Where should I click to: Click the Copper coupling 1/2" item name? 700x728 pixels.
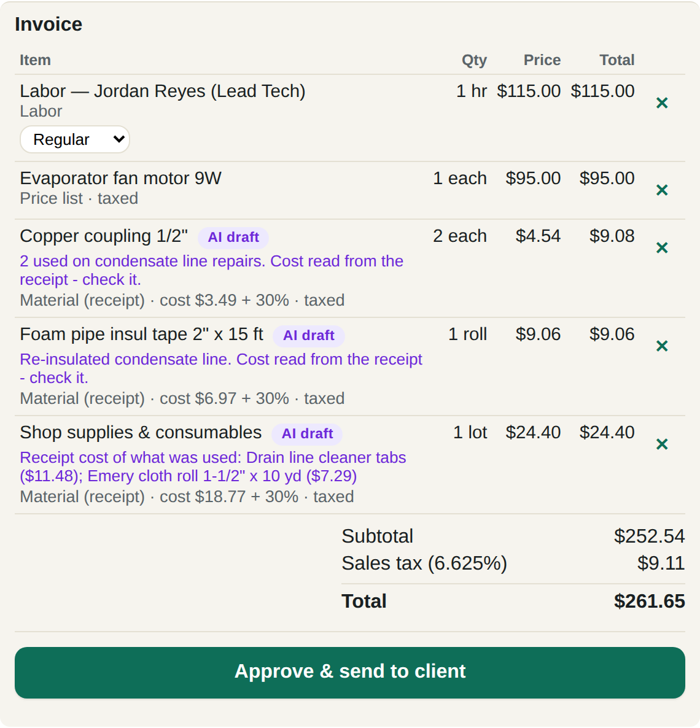[104, 236]
